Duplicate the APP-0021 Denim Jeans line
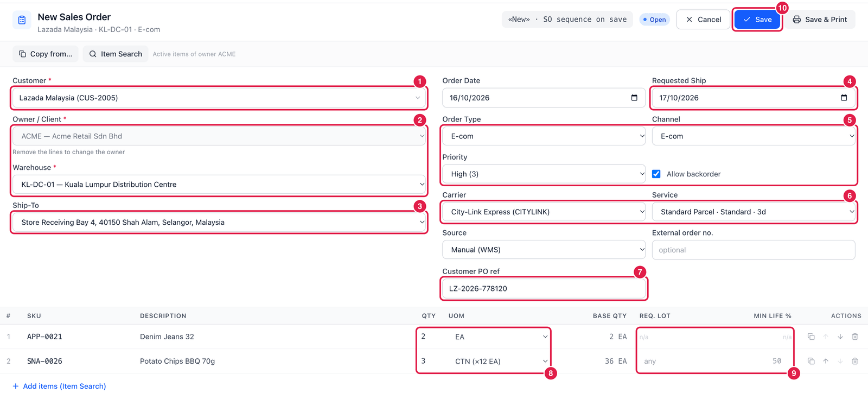Screen dimensions: 868x399 click(x=811, y=337)
